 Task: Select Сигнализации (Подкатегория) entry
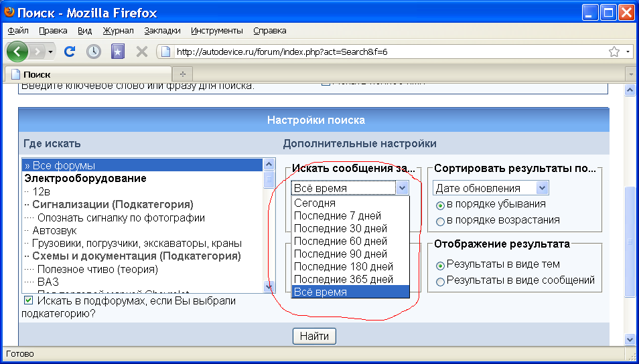(x=143, y=204)
